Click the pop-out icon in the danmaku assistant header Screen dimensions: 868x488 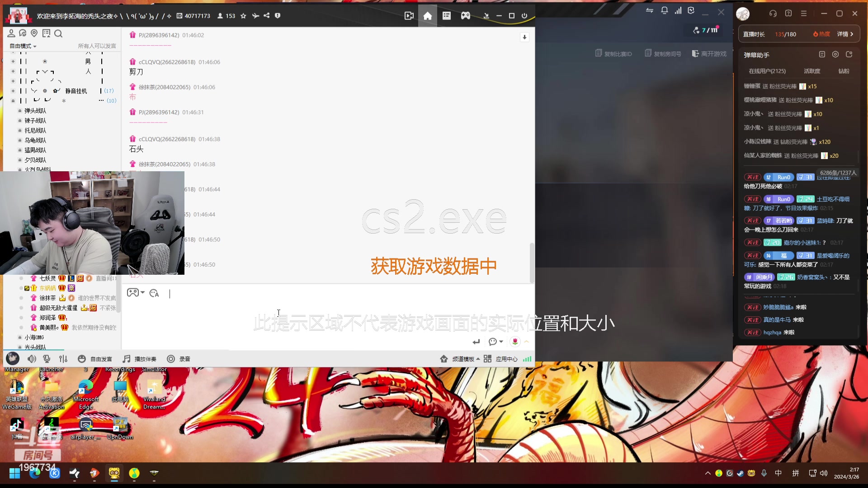(x=849, y=55)
